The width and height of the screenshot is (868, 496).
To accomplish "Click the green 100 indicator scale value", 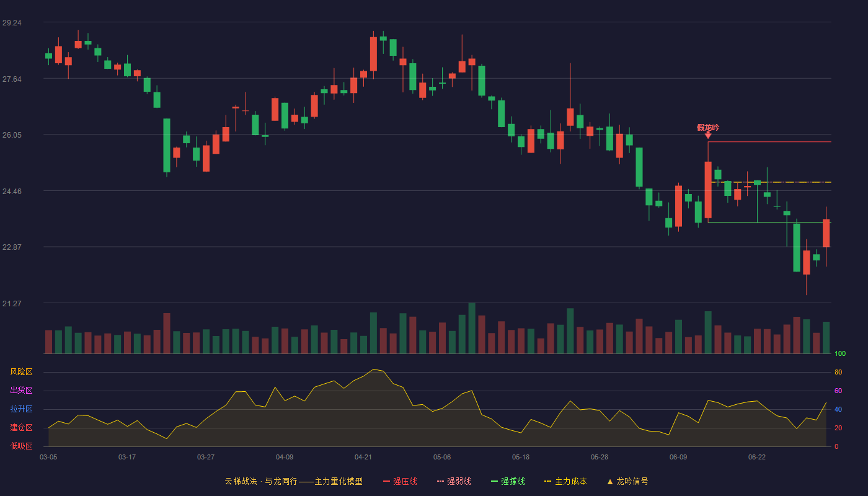I will [x=840, y=353].
